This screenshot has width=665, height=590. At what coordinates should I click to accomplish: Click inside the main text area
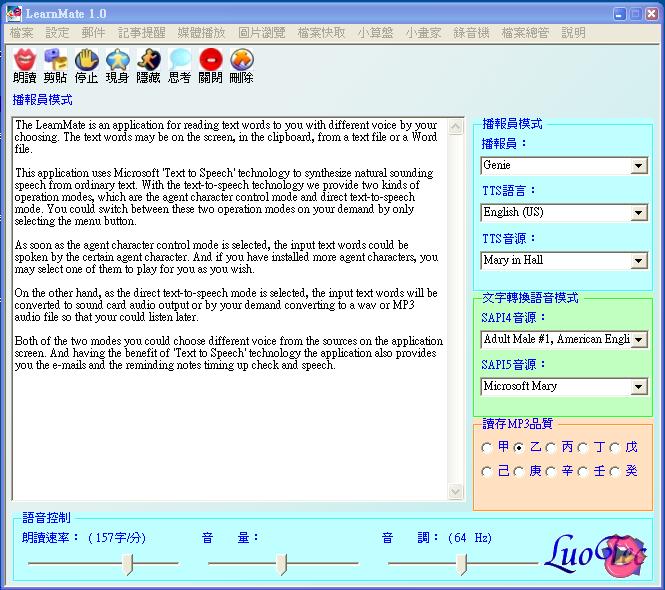[x=230, y=309]
